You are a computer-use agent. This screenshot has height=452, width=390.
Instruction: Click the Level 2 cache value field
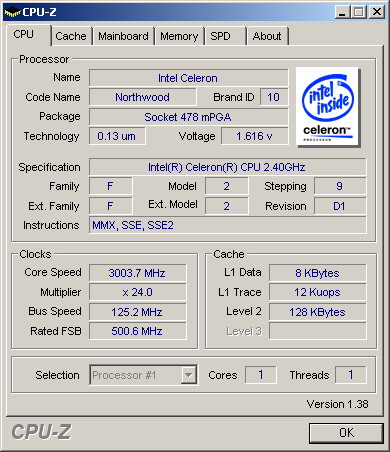tap(317, 312)
